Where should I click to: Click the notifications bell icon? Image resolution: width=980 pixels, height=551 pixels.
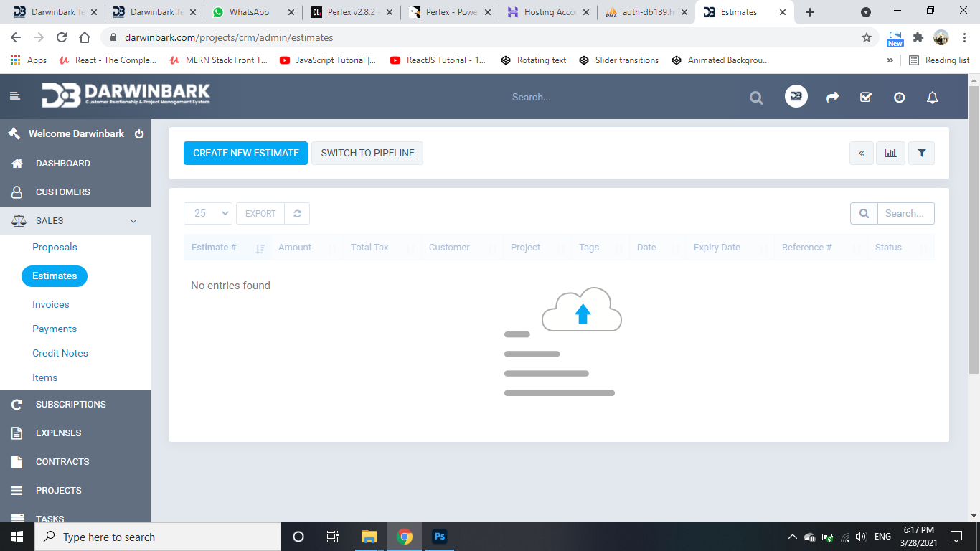[933, 98]
